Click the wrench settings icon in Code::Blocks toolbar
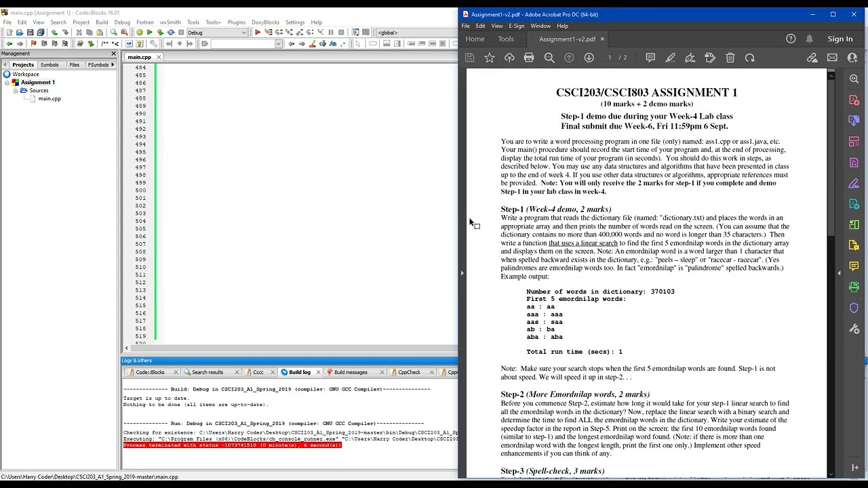This screenshot has height=488, width=868. click(x=153, y=43)
